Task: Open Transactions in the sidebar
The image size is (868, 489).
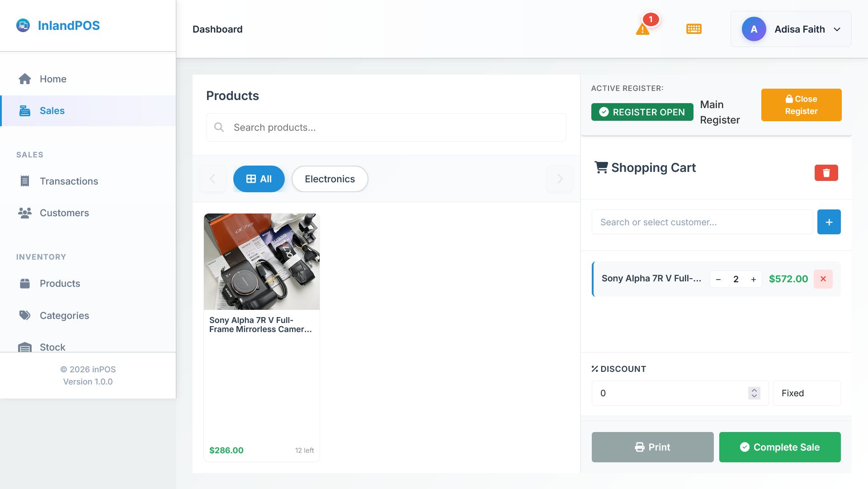Action: pos(69,181)
